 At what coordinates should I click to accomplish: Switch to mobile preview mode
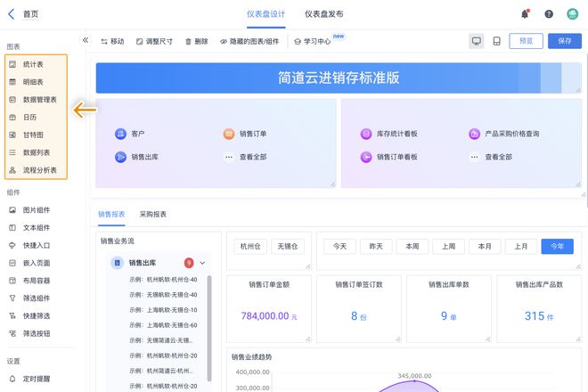pos(496,41)
